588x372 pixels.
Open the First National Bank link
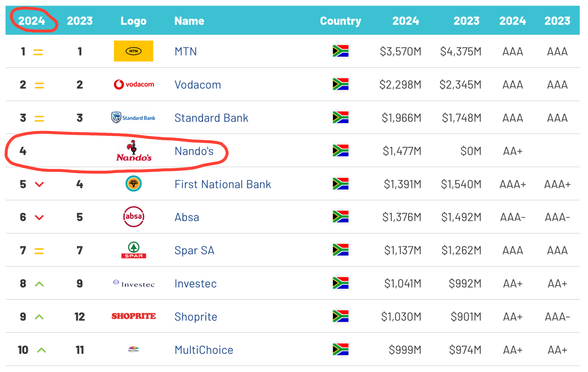[x=223, y=184]
